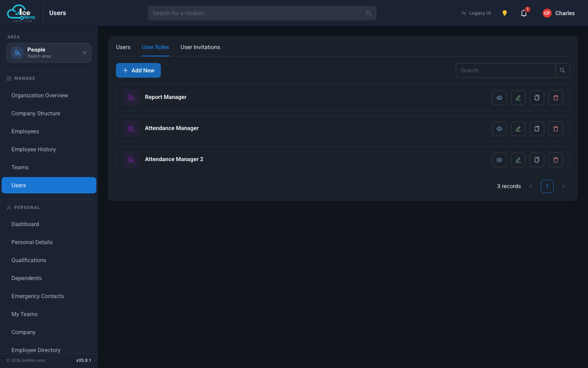Click the CF user avatar

[547, 13]
